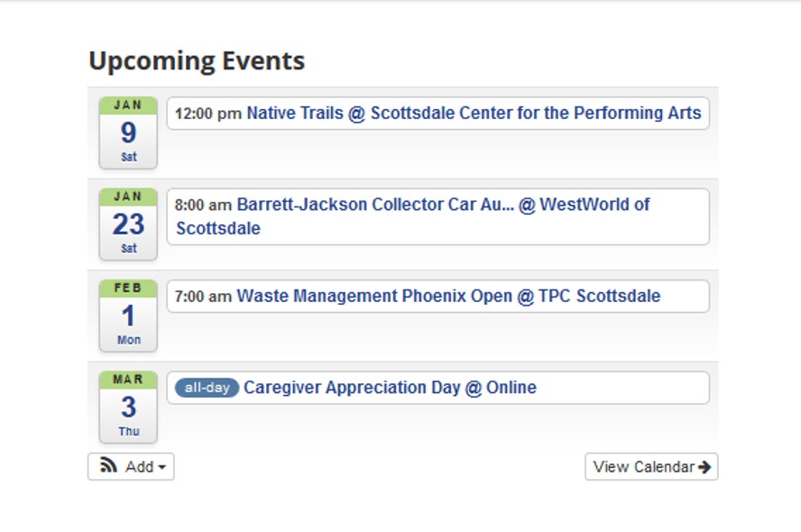
Task: Expand the Add subscription dropdown caret
Action: click(162, 467)
